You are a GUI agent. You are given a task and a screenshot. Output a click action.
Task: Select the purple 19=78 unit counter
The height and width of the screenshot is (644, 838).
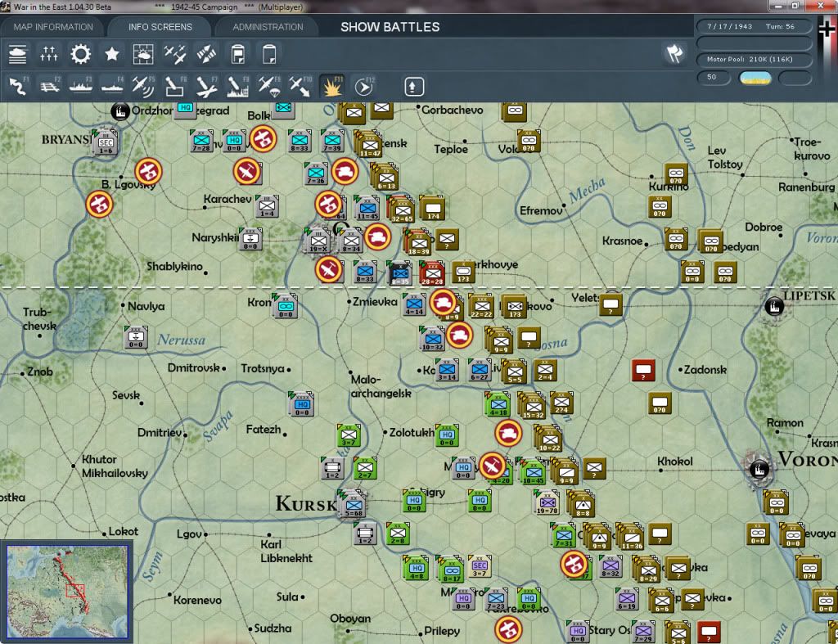(546, 502)
